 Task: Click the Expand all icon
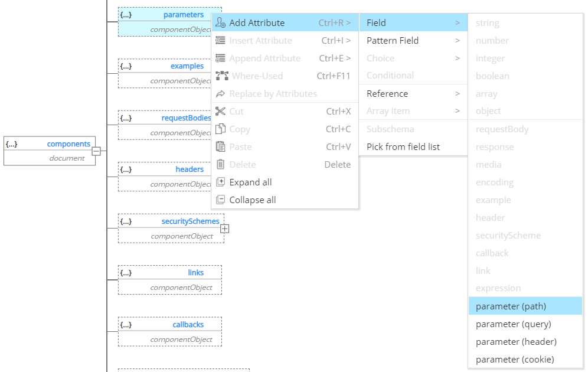[221, 182]
